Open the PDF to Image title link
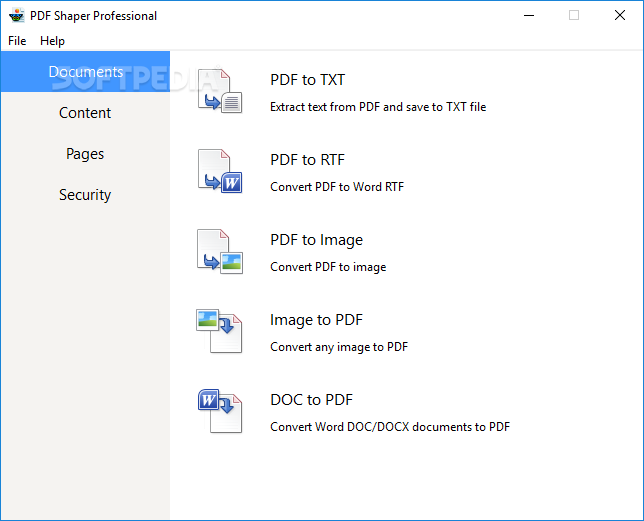 (317, 240)
